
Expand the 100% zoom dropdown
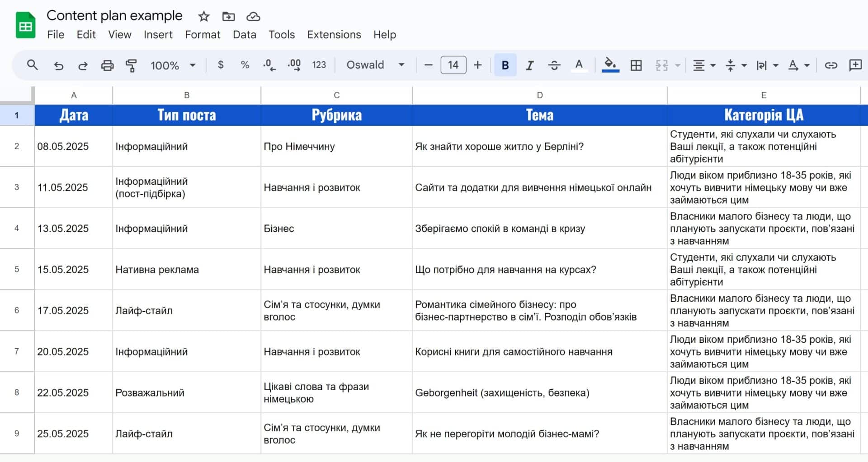173,65
